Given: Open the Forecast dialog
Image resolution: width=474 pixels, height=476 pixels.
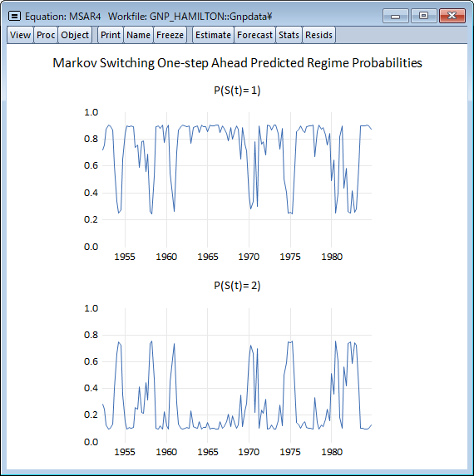Looking at the screenshot, I should 254,35.
